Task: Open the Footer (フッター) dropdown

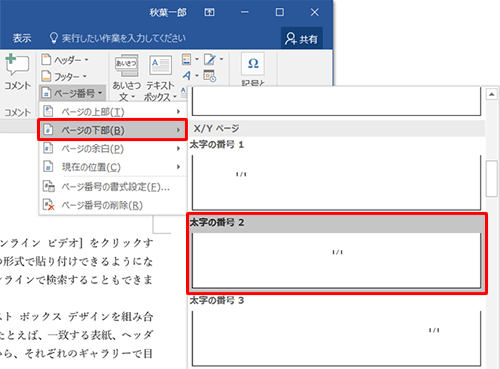Action: tap(64, 77)
